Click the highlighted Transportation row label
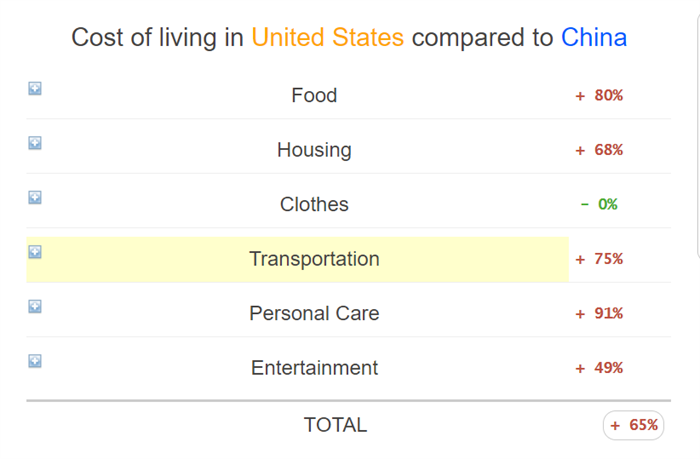This screenshot has height=459, width=700. (x=314, y=259)
